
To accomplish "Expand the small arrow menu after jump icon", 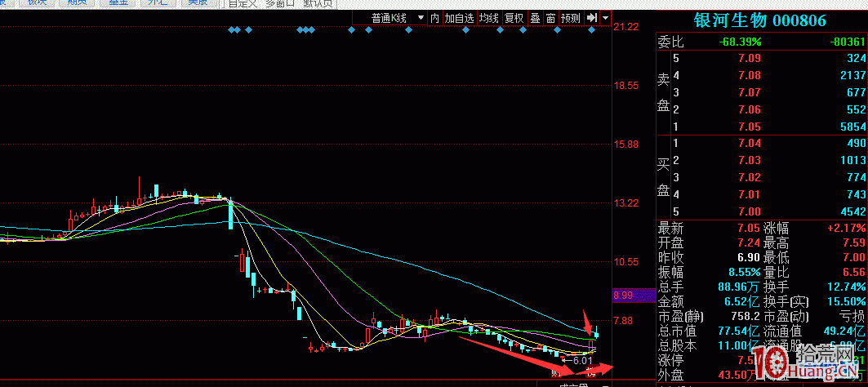I will [x=605, y=18].
